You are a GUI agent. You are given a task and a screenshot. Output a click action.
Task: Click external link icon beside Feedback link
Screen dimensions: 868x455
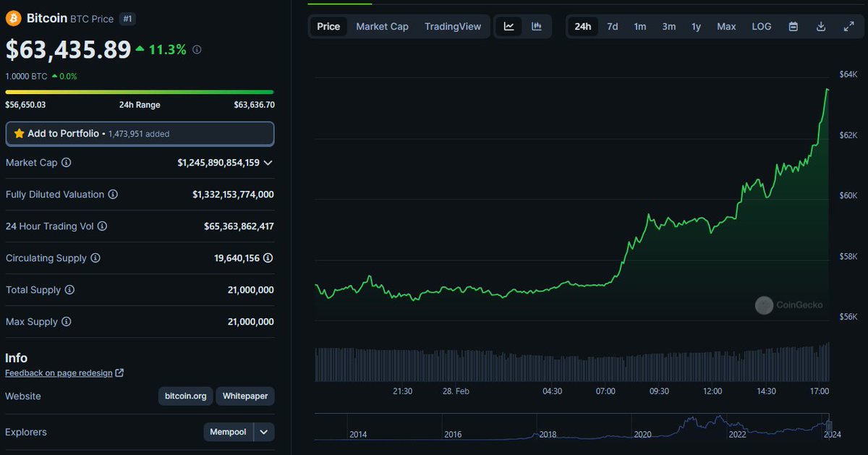(x=119, y=373)
